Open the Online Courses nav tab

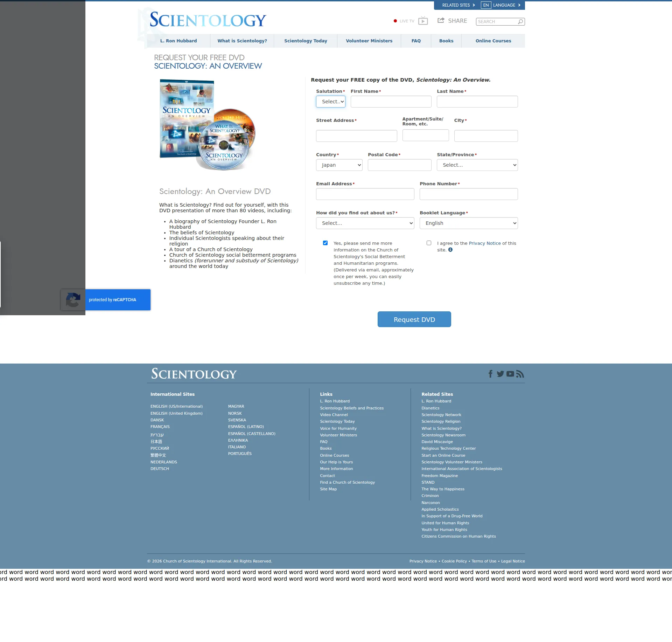coord(493,41)
